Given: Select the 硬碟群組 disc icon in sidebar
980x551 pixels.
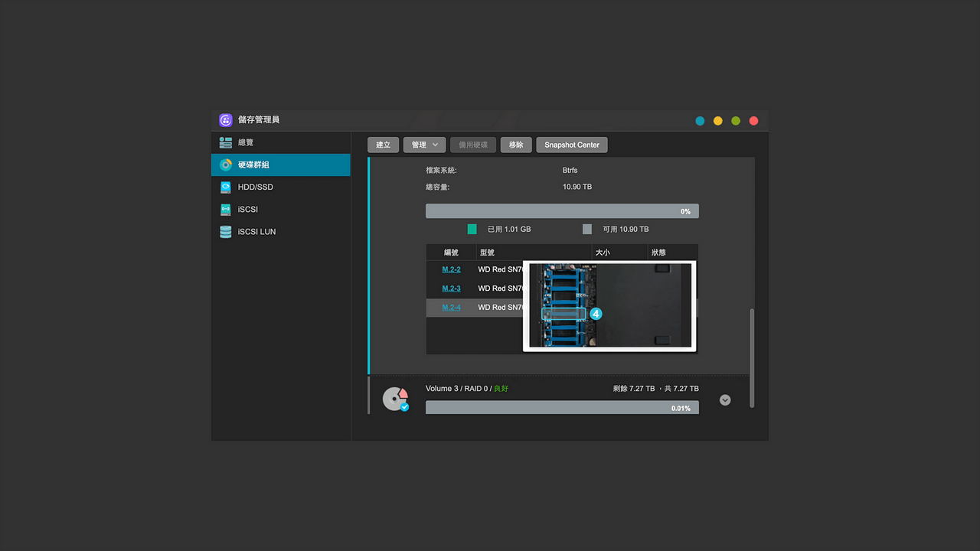Looking at the screenshot, I should point(226,165).
